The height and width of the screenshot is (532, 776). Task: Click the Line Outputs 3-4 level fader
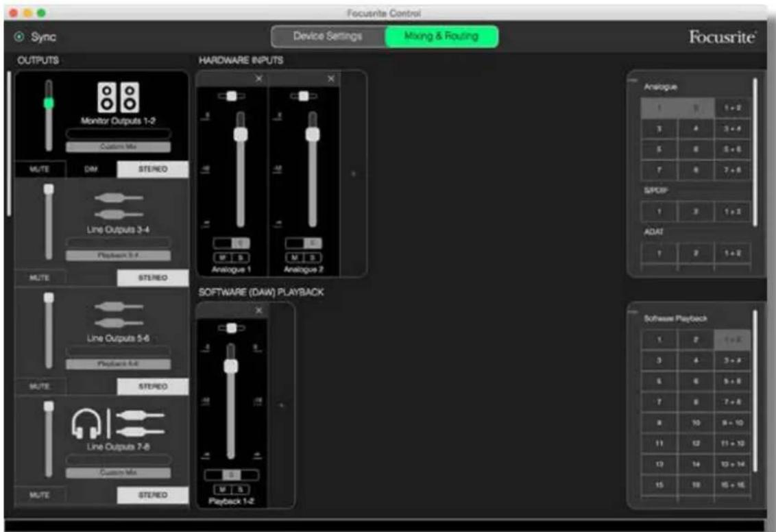click(x=49, y=189)
